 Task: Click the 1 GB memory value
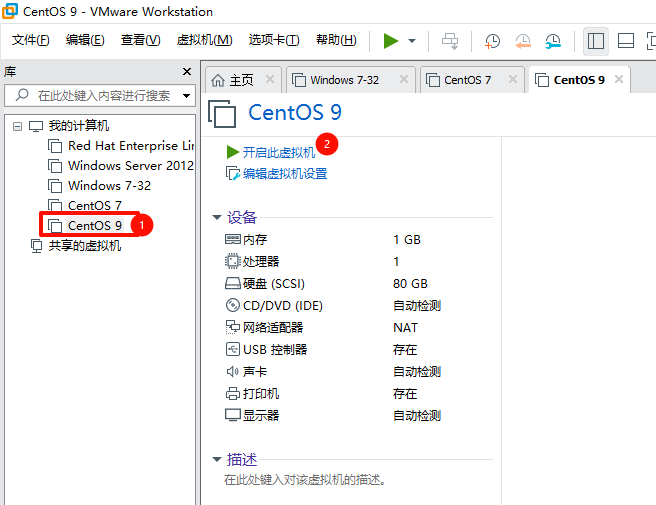pyautogui.click(x=407, y=240)
